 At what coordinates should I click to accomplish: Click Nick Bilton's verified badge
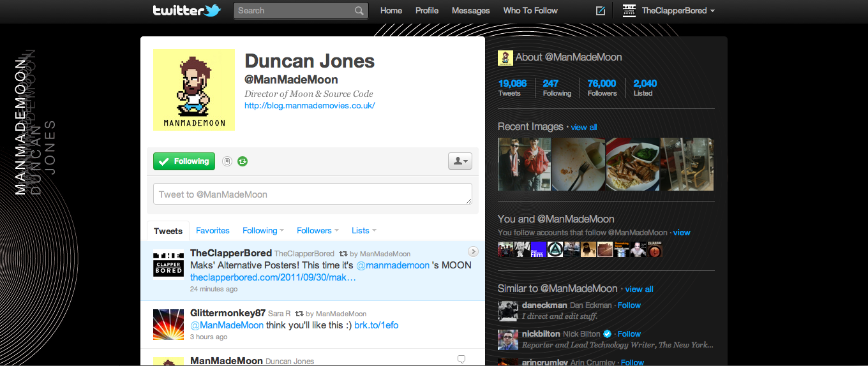[x=608, y=333]
